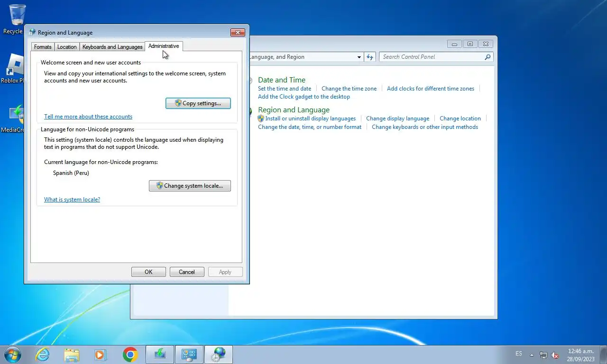This screenshot has width=607, height=364.
Task: Open the Recycle Bin desktop icon
Action: tap(16, 19)
